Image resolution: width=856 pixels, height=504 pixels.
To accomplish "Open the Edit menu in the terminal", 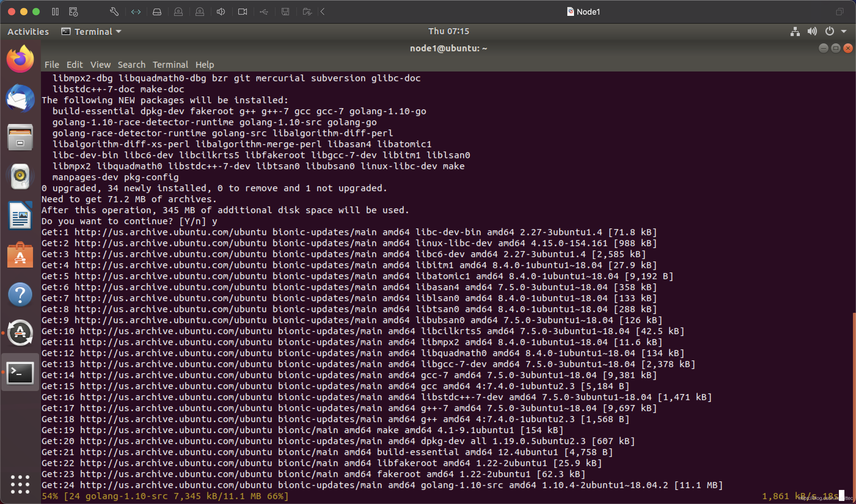I will (x=75, y=64).
